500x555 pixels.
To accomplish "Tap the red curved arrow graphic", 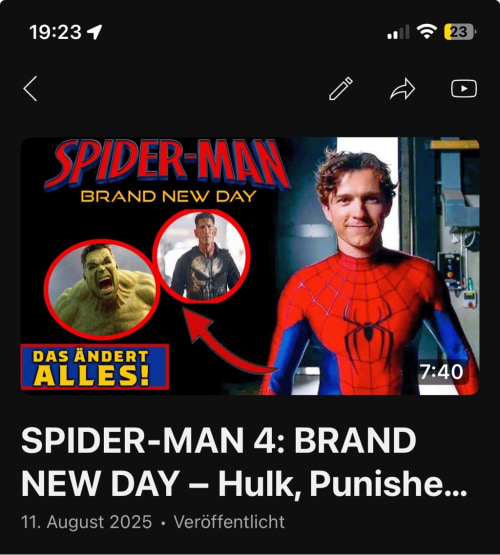I will [230, 341].
